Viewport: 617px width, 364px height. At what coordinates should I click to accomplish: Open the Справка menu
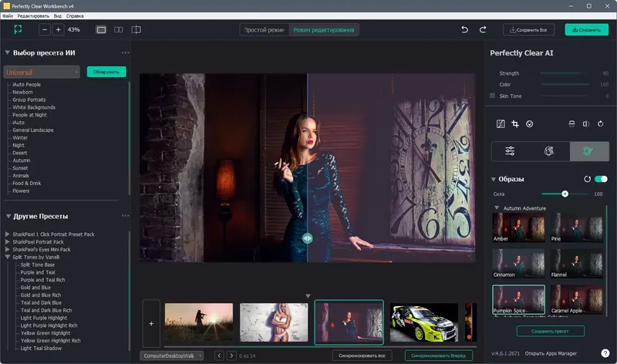(x=75, y=15)
